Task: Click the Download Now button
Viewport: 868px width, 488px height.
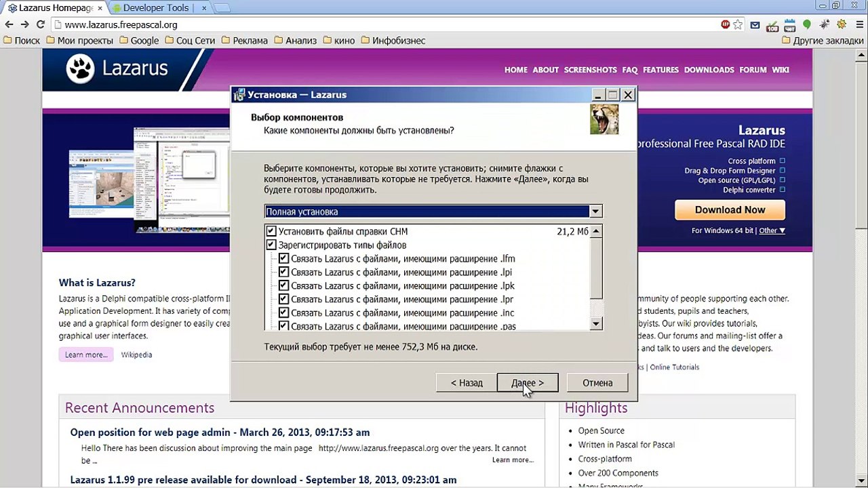Action: click(x=730, y=210)
